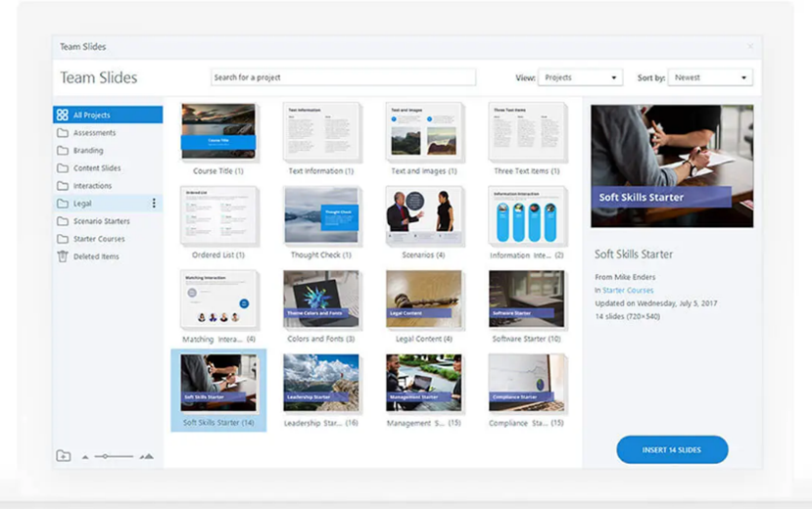Select the Ordered List thumbnail
Viewport: 812px width, 509px height.
pyautogui.click(x=218, y=215)
